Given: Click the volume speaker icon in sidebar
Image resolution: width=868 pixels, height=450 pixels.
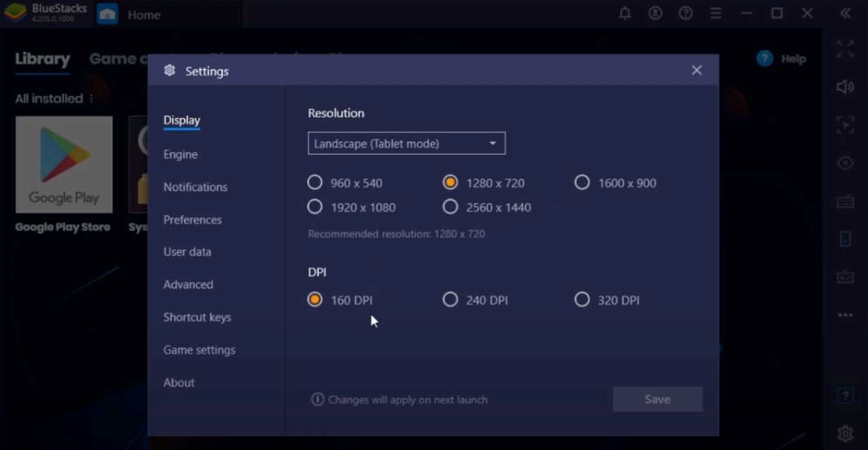Looking at the screenshot, I should (x=845, y=87).
